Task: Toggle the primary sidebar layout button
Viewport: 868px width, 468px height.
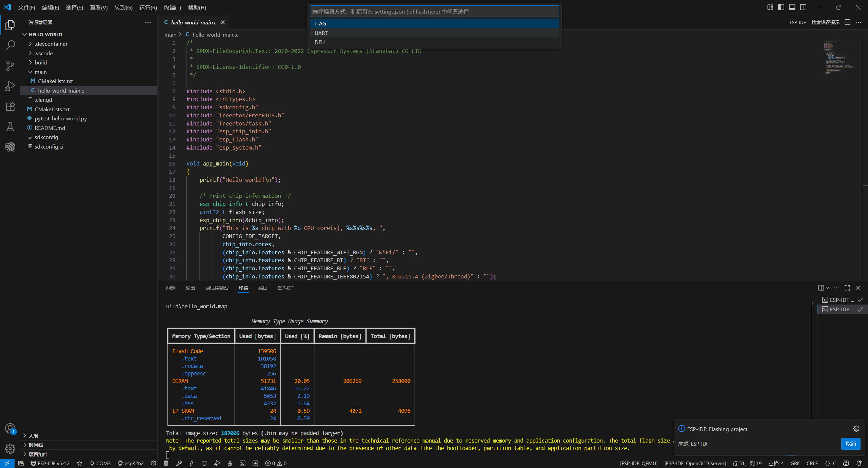Action: 781,7
